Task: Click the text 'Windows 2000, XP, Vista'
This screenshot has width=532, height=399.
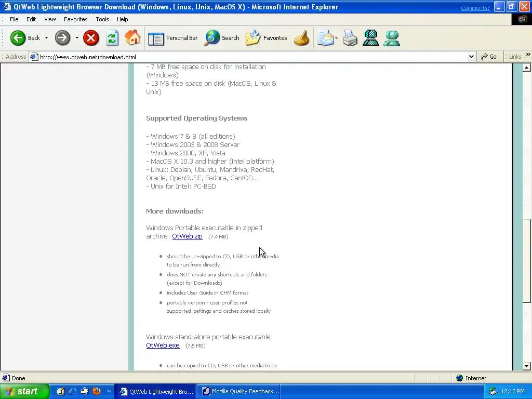Action: tap(188, 153)
